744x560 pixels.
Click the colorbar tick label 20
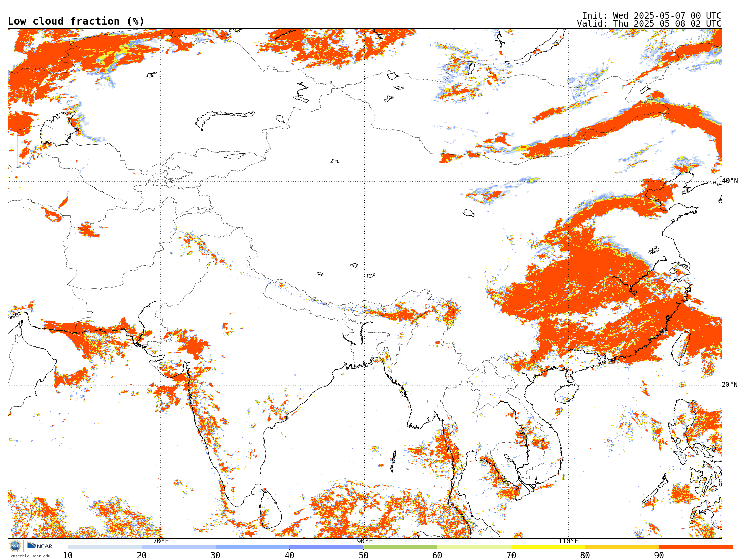(142, 556)
